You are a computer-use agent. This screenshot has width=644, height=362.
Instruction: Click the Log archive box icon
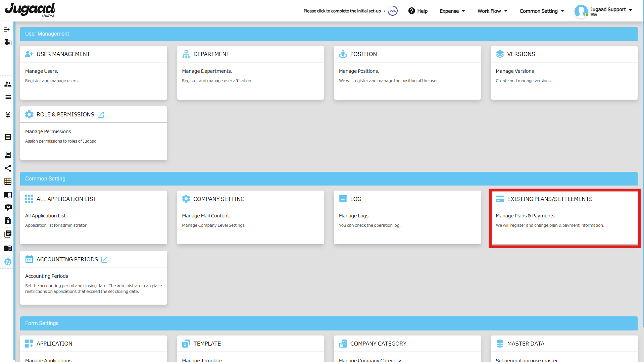click(x=343, y=199)
